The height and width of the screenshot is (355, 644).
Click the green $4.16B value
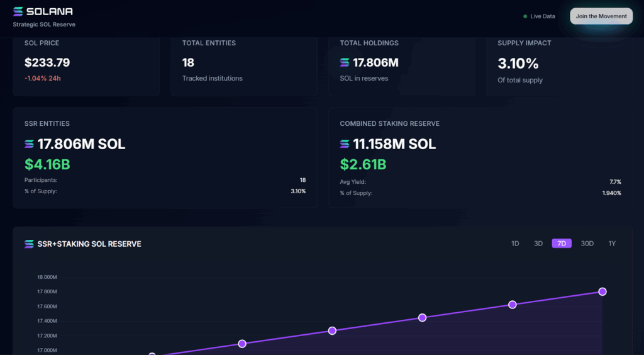point(47,164)
